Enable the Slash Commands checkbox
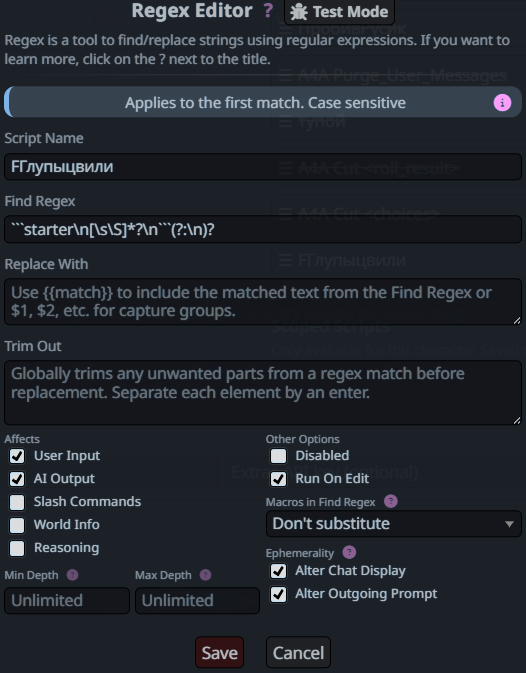The height and width of the screenshot is (673, 526). (x=17, y=502)
